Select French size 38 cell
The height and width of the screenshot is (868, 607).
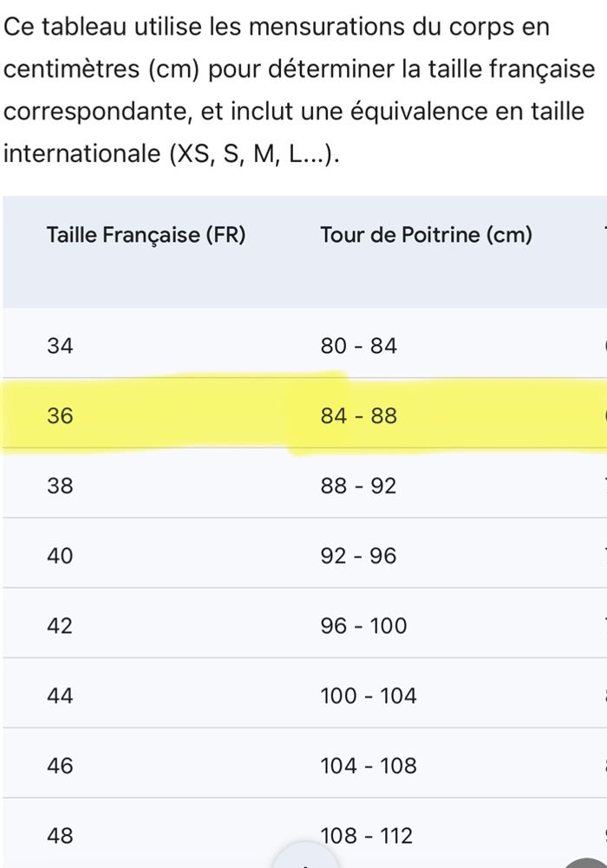click(60, 486)
